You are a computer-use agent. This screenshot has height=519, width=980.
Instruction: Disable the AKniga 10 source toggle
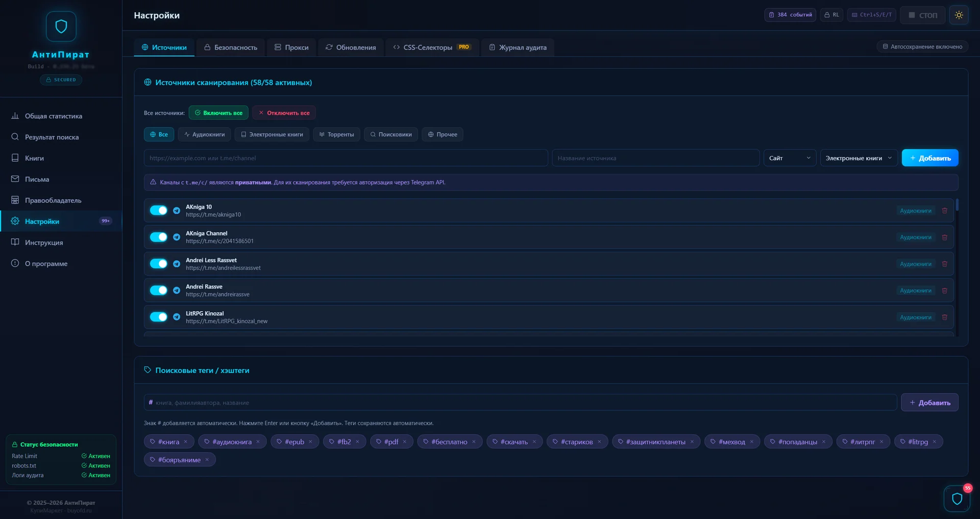(159, 210)
